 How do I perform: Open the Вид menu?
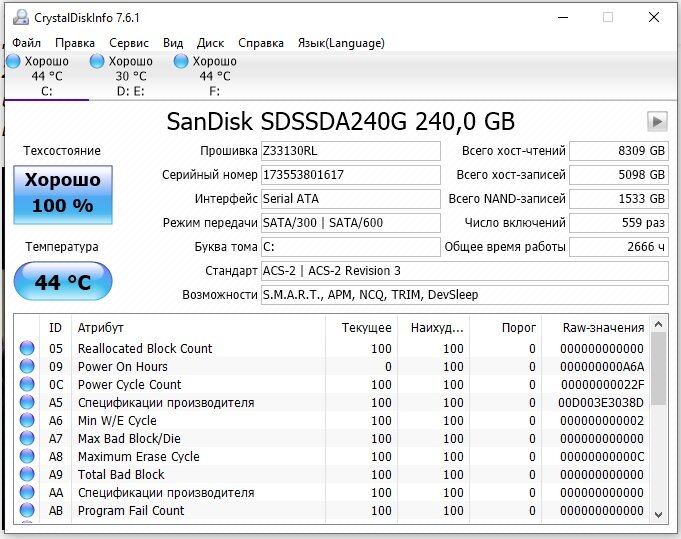(x=173, y=43)
